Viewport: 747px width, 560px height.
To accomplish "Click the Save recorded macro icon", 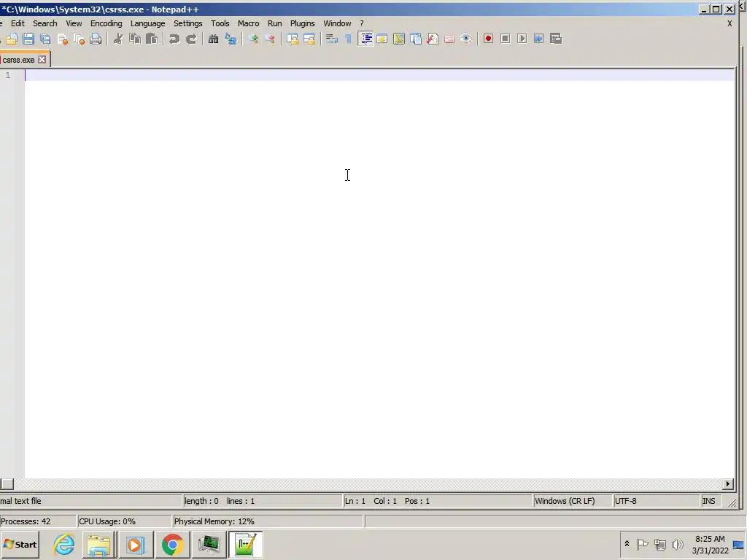I will [556, 39].
